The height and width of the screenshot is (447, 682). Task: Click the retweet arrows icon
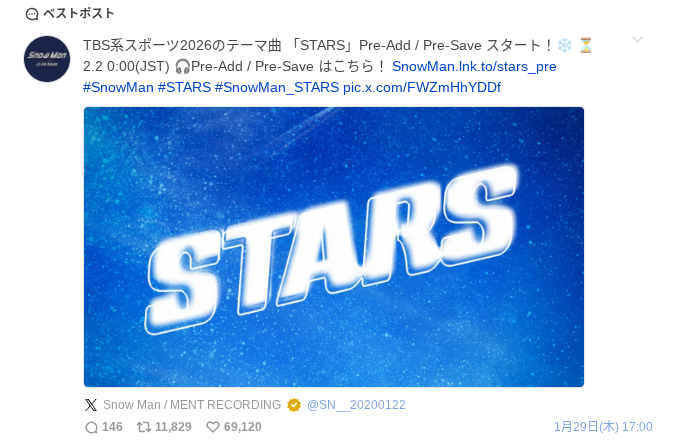[144, 427]
